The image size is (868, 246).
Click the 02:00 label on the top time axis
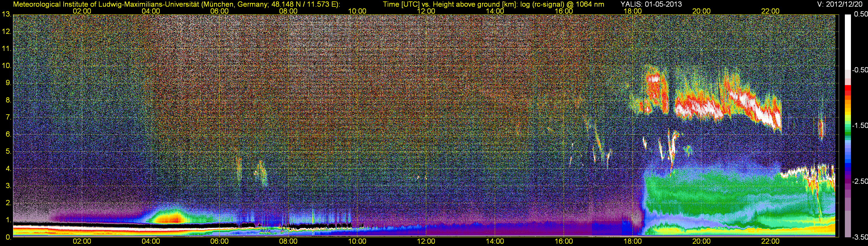pyautogui.click(x=82, y=11)
